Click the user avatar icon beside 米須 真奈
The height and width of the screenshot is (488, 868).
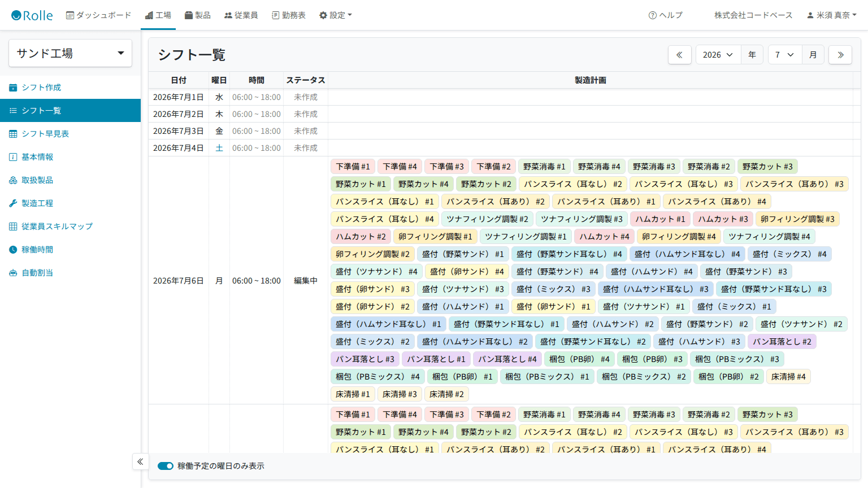[810, 15]
